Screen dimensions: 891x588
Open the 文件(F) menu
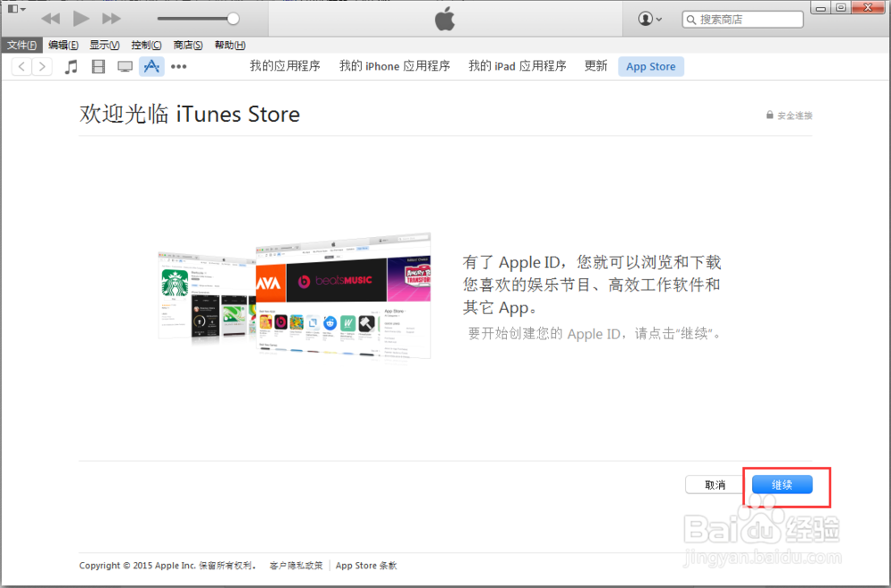(x=21, y=45)
